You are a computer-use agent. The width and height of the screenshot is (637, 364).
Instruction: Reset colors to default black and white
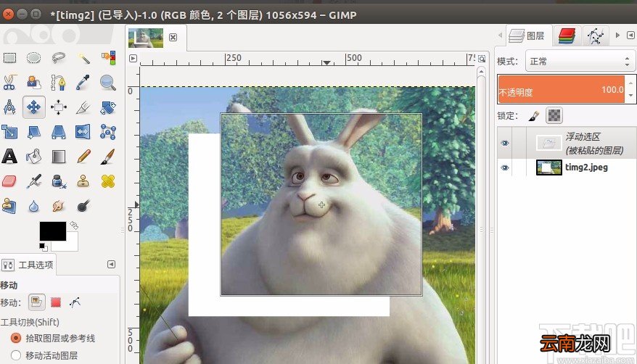pos(43,247)
